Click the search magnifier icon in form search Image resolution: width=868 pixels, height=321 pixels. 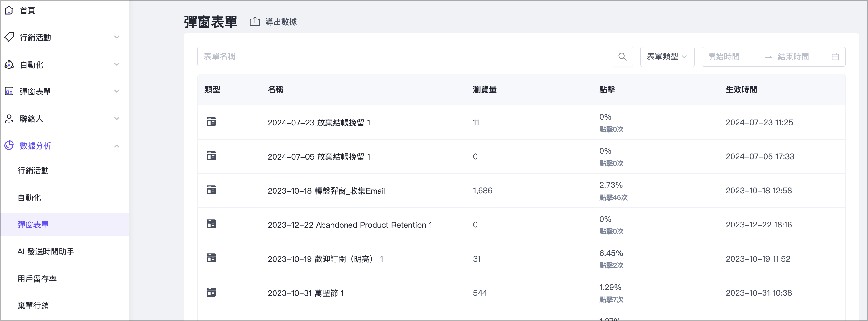623,57
